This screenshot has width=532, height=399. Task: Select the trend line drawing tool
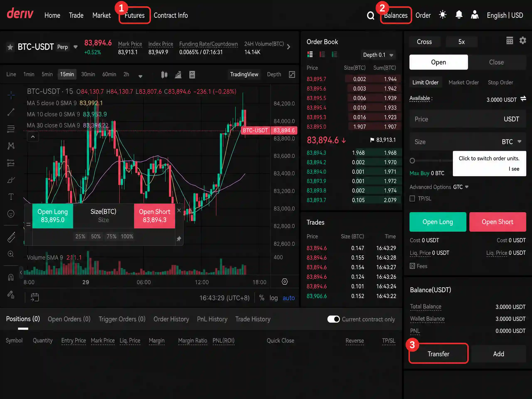(x=11, y=112)
